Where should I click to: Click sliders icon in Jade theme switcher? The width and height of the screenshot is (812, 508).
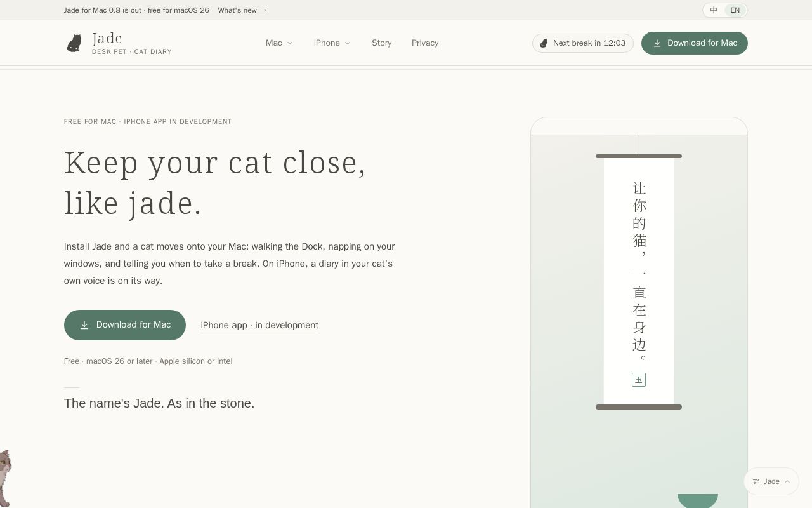tap(756, 481)
